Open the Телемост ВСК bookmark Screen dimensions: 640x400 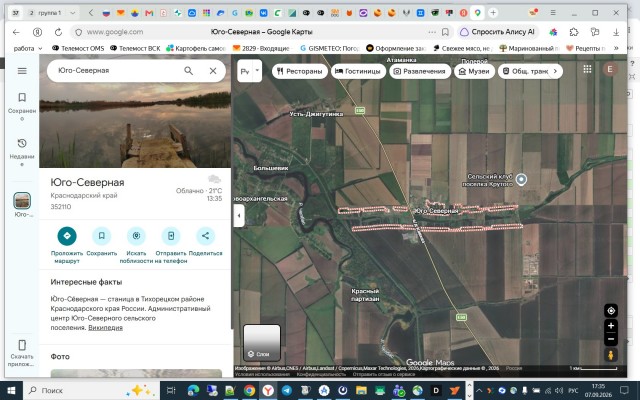click(135, 48)
